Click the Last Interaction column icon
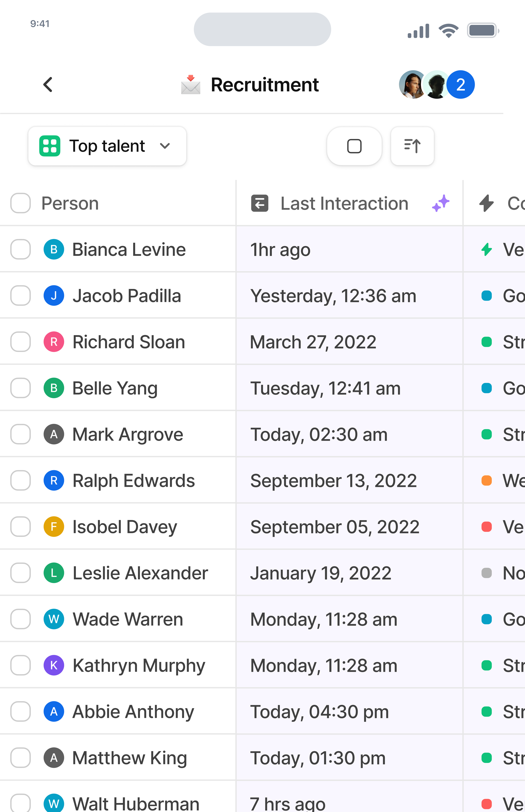Viewport: 525px width, 812px height. pyautogui.click(x=259, y=203)
